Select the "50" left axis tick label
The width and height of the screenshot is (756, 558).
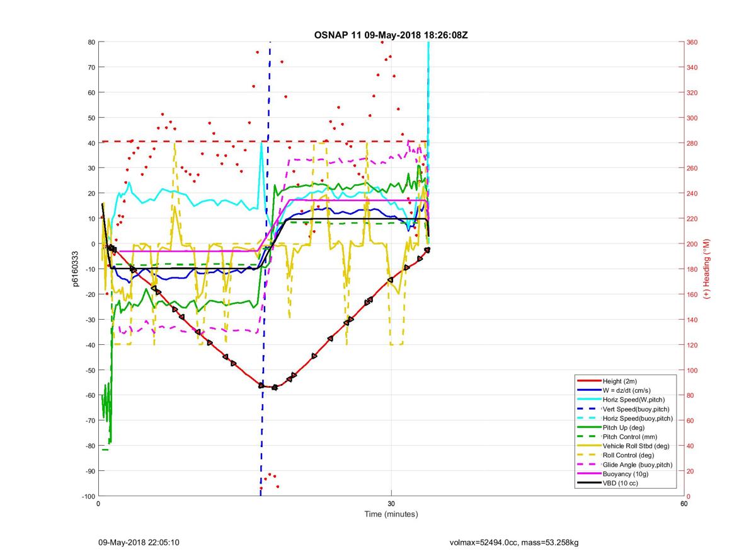tap(91, 118)
